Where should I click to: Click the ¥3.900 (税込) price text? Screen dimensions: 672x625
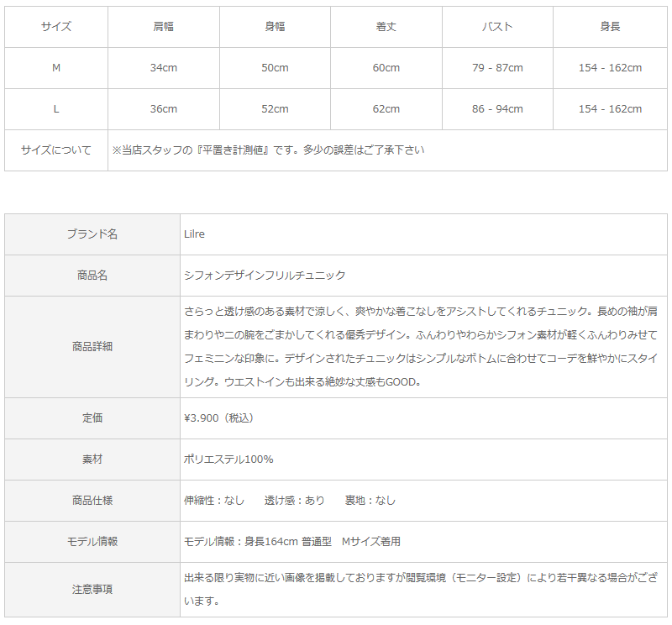[218, 418]
